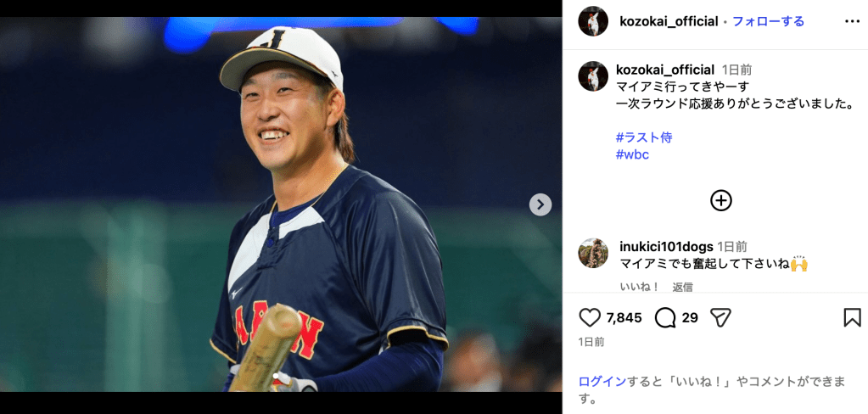Open the #wbc hashtag link
The image size is (868, 414).
pyautogui.click(x=632, y=154)
